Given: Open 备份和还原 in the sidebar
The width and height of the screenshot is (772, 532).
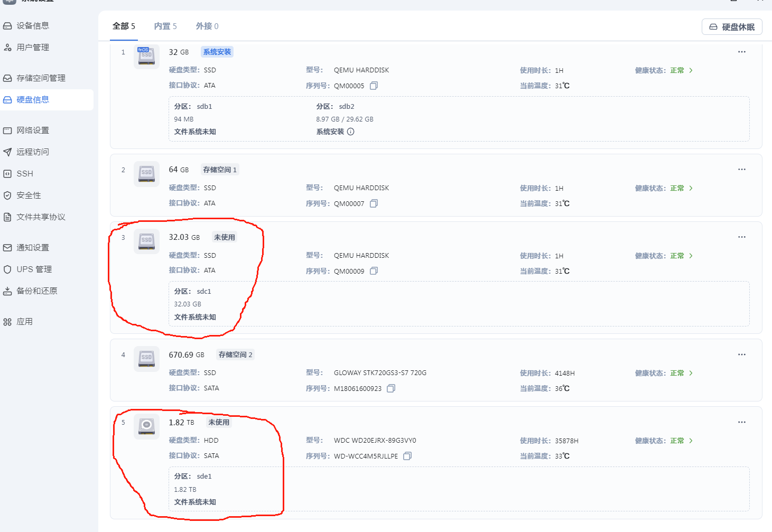Looking at the screenshot, I should click(x=35, y=290).
